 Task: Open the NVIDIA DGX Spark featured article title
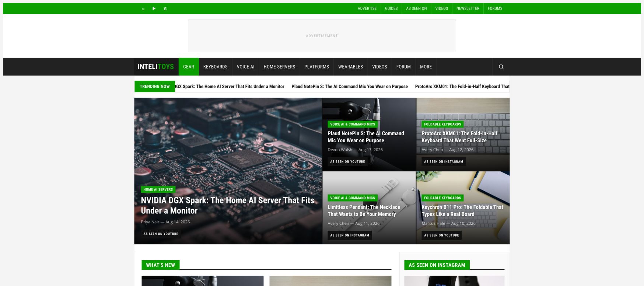[x=227, y=205]
